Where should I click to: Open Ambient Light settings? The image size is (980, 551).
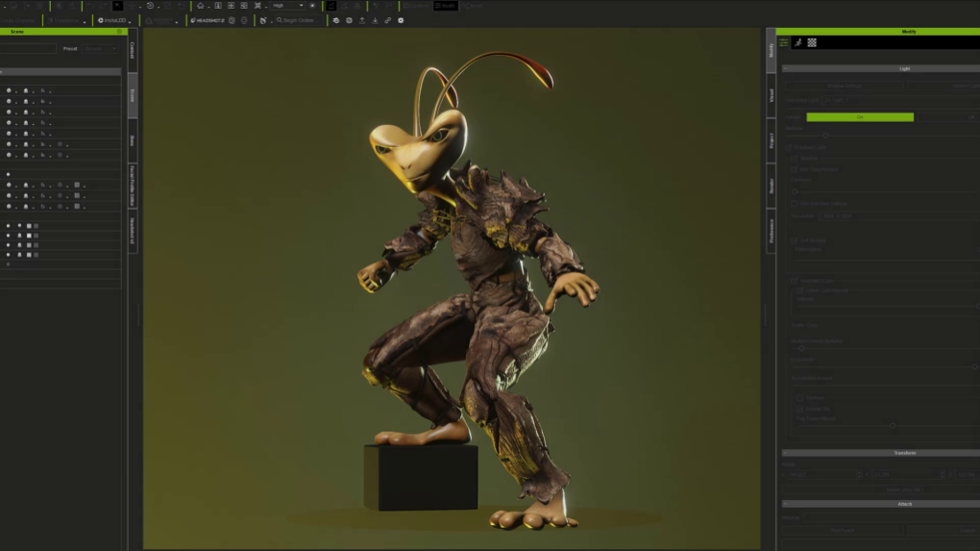(943, 86)
